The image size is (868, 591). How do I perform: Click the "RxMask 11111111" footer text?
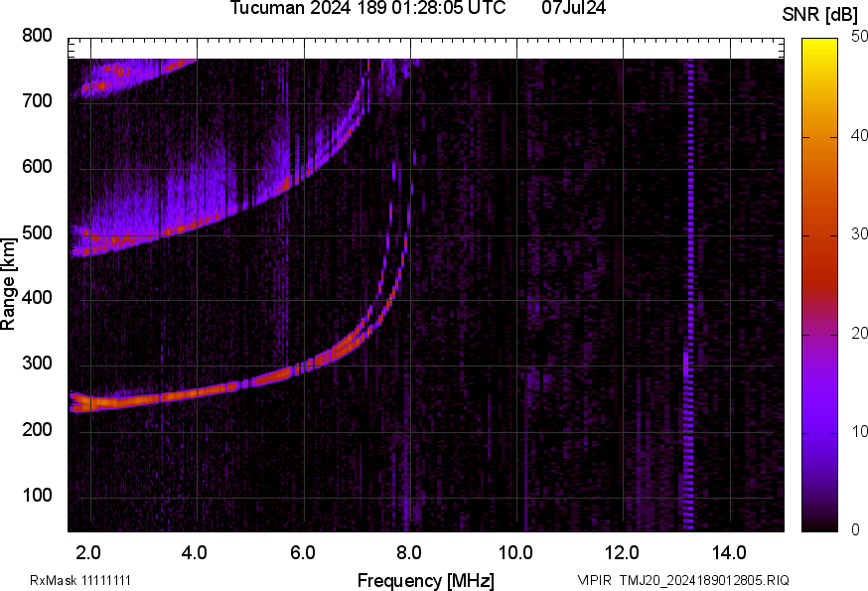click(80, 580)
